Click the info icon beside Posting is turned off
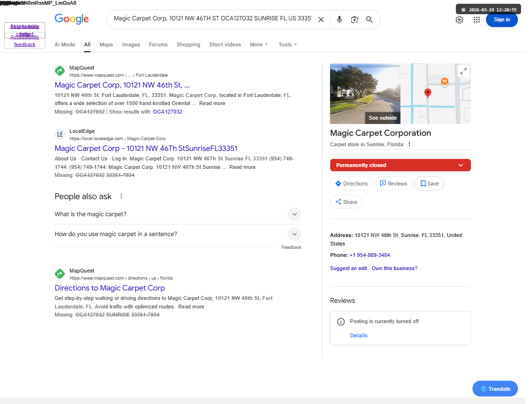This screenshot has height=404, width=532. [x=341, y=322]
